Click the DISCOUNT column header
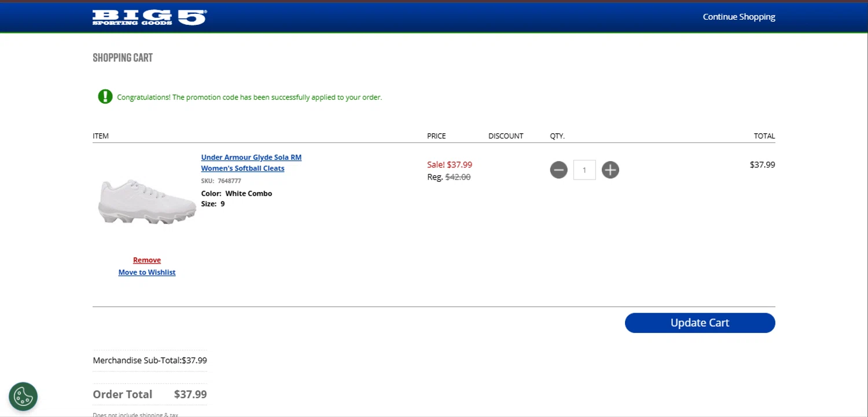This screenshot has width=868, height=417. [x=506, y=136]
